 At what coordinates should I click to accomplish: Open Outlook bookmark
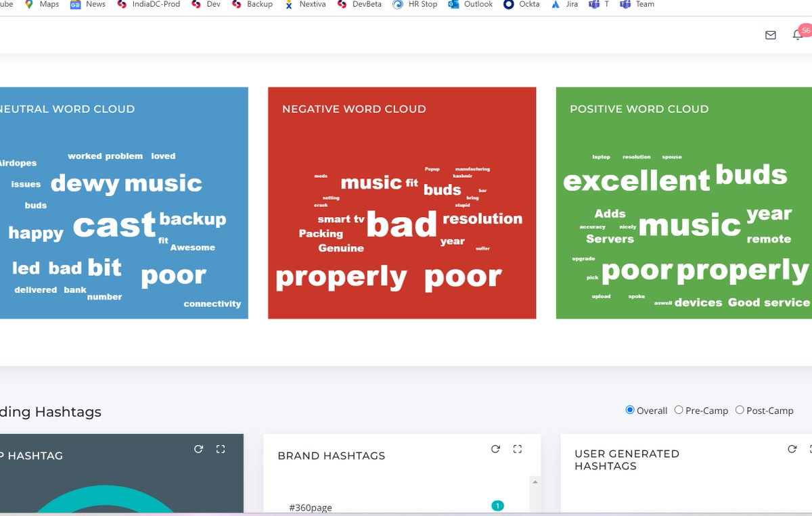pyautogui.click(x=470, y=4)
